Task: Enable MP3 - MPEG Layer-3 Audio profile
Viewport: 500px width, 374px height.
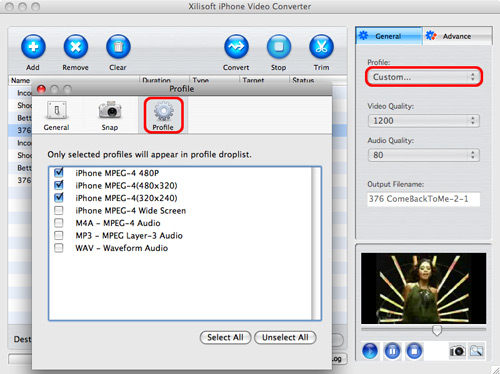Action: 59,235
